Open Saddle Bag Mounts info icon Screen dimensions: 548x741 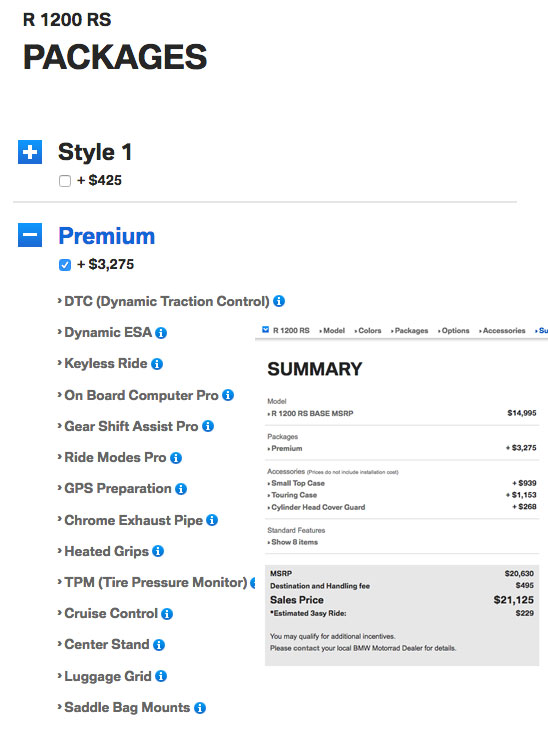[200, 708]
